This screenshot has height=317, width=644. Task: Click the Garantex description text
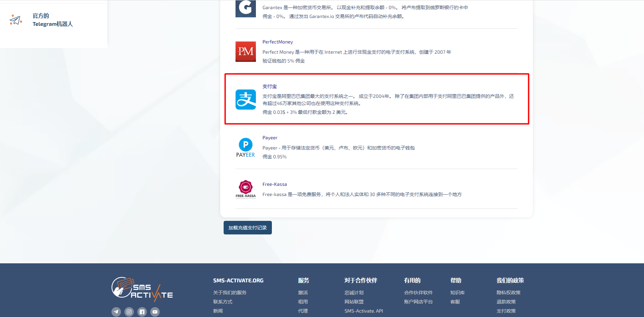point(365,12)
